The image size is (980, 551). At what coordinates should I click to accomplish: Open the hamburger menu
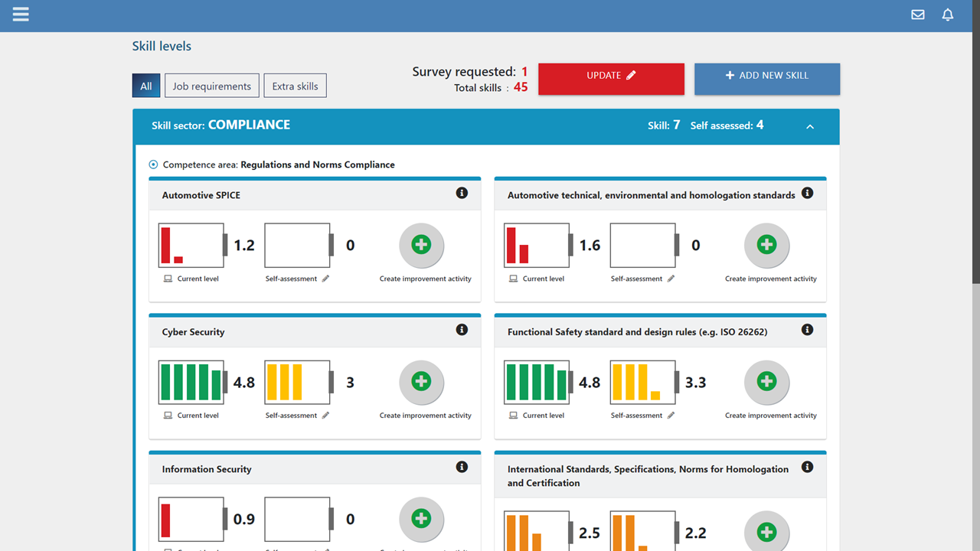21,15
